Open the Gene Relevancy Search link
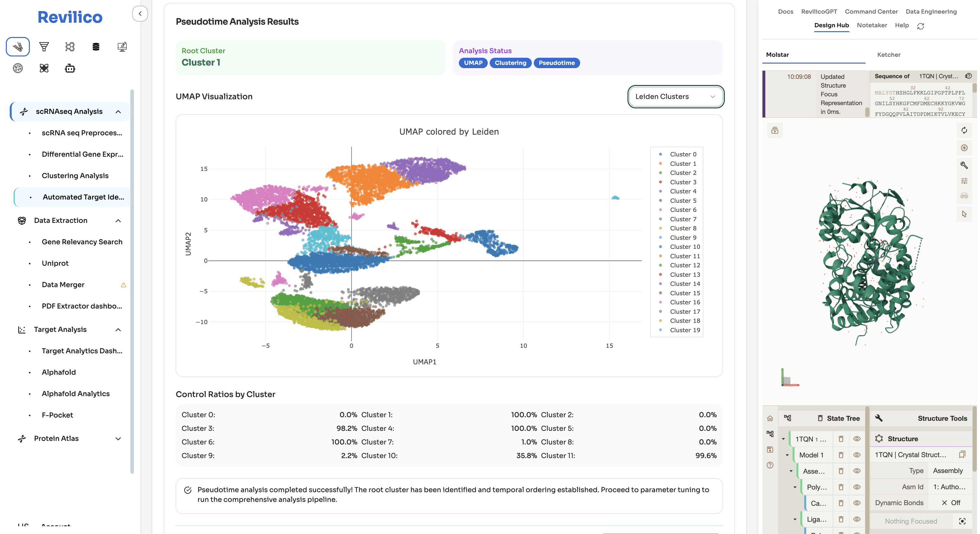This screenshot has width=980, height=534. tap(82, 242)
